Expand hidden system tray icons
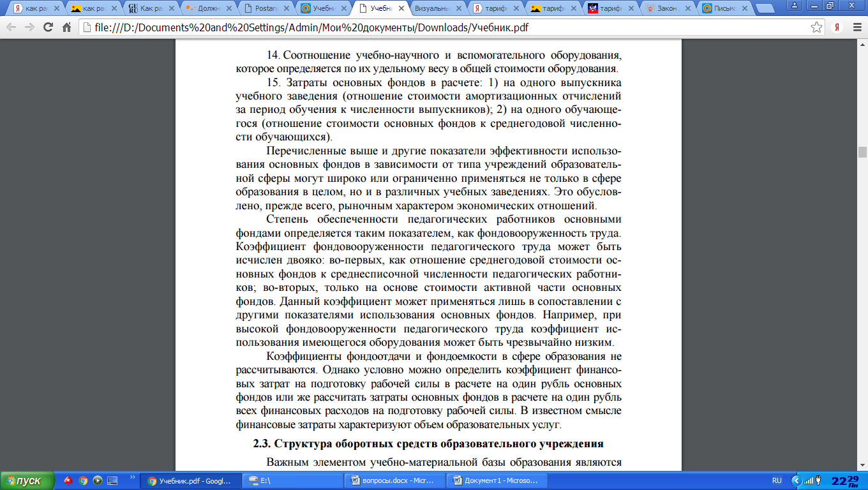The height and width of the screenshot is (490, 868). click(795, 480)
